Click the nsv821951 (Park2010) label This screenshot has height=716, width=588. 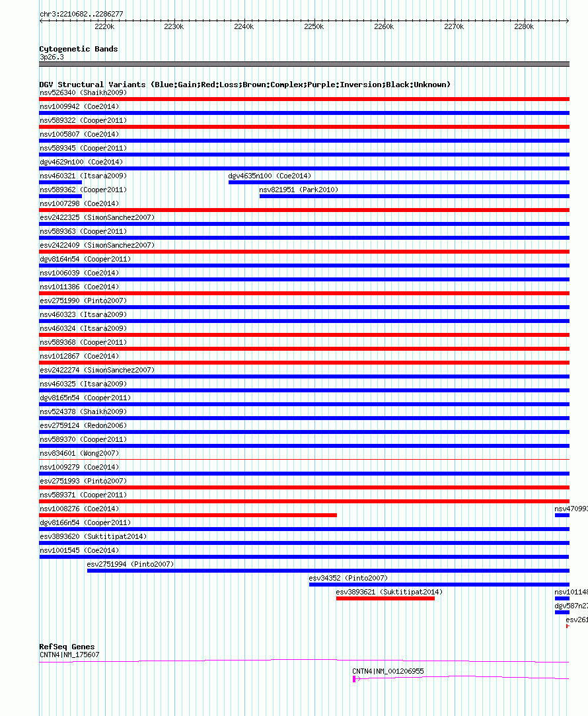[299, 190]
